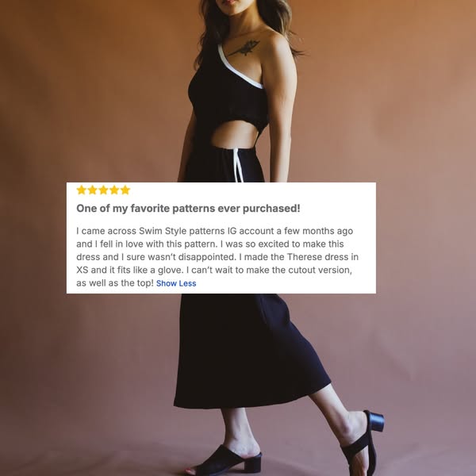
Task: Select the second gold rating star
Action: (x=92, y=190)
